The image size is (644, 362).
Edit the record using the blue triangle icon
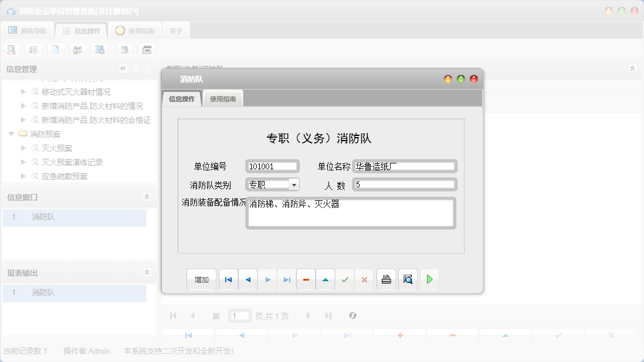pyautogui.click(x=326, y=279)
